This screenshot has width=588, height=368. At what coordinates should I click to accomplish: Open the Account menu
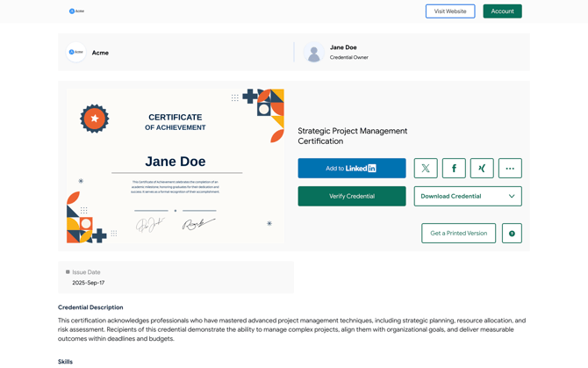[x=502, y=11]
